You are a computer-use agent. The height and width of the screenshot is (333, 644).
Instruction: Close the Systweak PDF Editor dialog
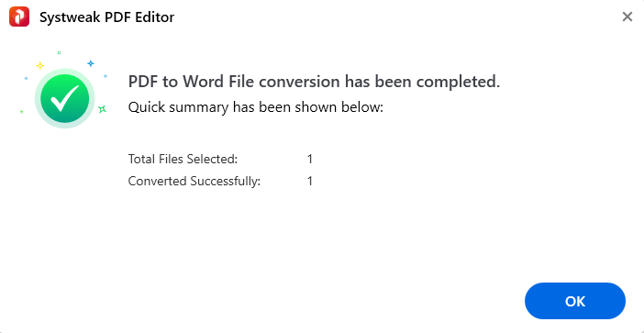pos(627,17)
